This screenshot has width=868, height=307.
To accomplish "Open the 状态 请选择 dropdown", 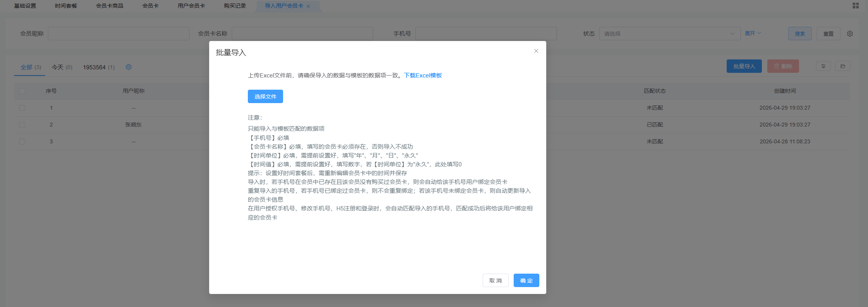I will (x=670, y=34).
